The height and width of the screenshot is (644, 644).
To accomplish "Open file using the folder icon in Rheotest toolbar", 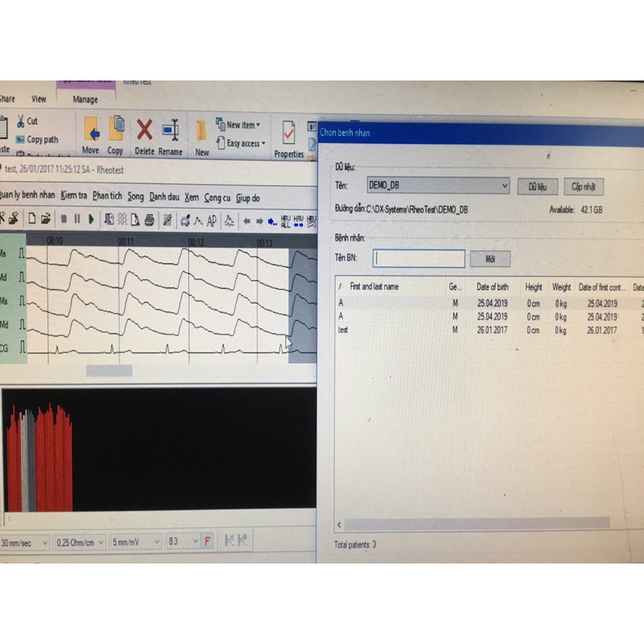I will pyautogui.click(x=46, y=219).
